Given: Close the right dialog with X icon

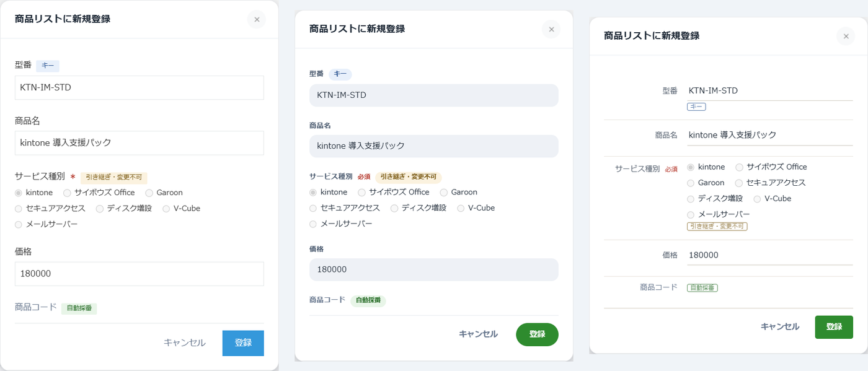Looking at the screenshot, I should click(x=846, y=37).
